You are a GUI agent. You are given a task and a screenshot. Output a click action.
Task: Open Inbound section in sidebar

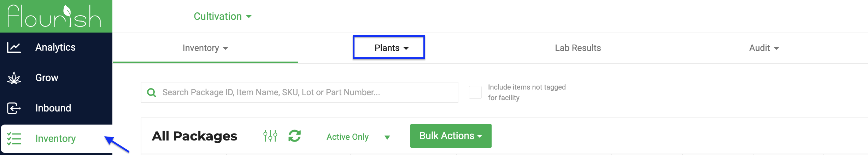[x=53, y=108]
